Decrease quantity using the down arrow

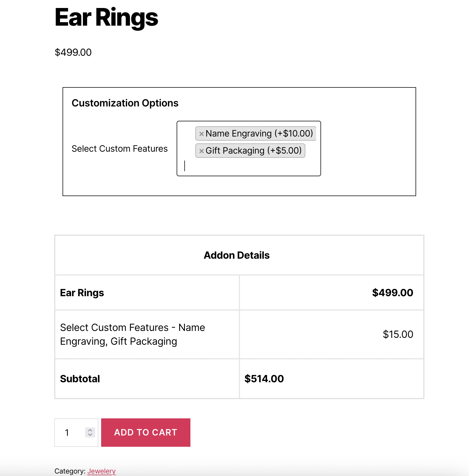(x=90, y=435)
